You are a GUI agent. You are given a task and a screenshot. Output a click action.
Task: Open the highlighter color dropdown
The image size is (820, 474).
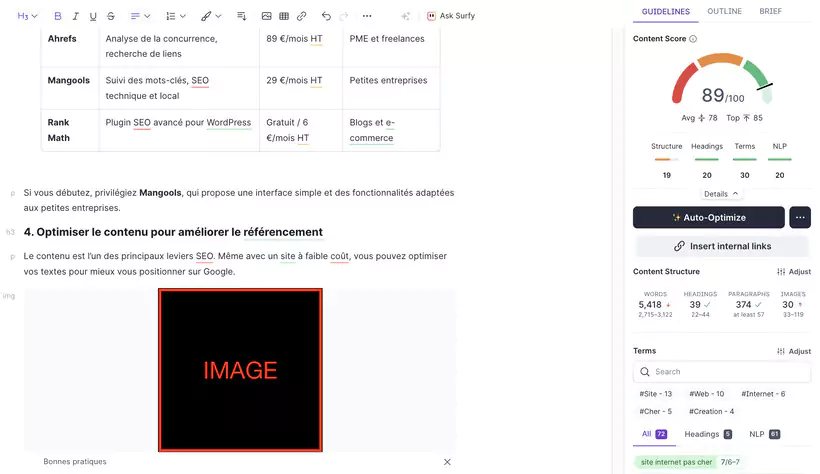pyautogui.click(x=211, y=16)
